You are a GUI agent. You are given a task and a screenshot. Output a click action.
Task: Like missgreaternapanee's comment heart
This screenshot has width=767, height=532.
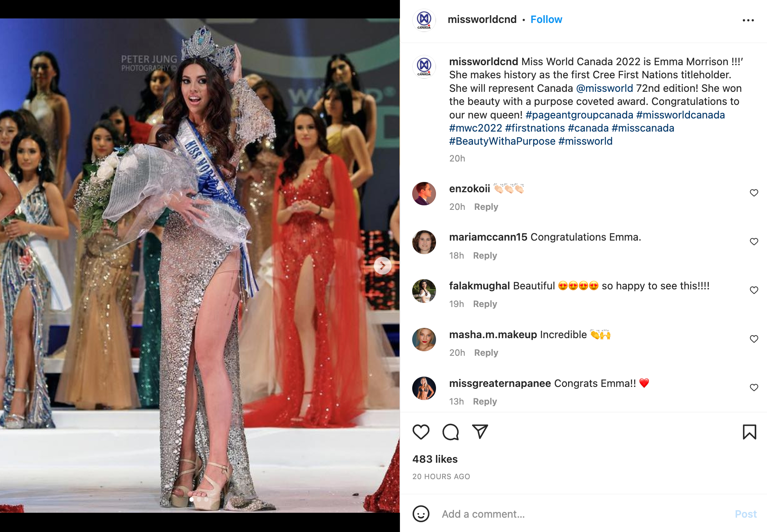(x=754, y=387)
